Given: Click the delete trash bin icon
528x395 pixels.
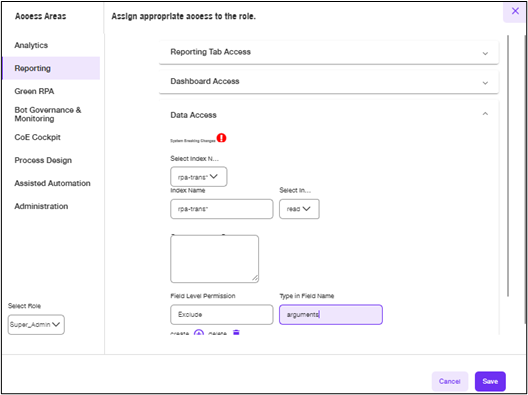Looking at the screenshot, I should (x=236, y=333).
